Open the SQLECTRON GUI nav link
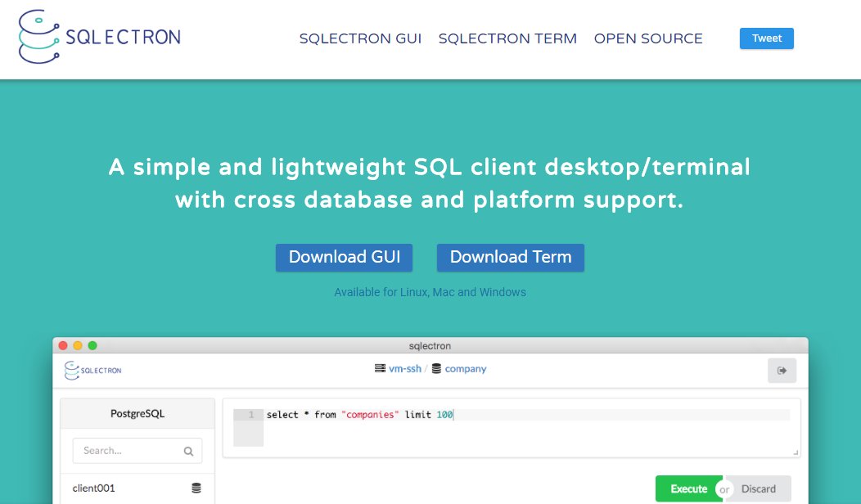Viewport: 861px width, 504px height. pyautogui.click(x=360, y=38)
